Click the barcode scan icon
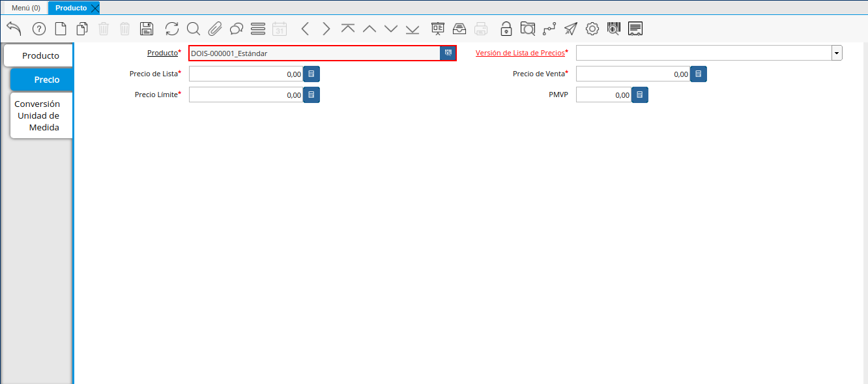Viewport: 868px width, 384px height. tap(614, 29)
